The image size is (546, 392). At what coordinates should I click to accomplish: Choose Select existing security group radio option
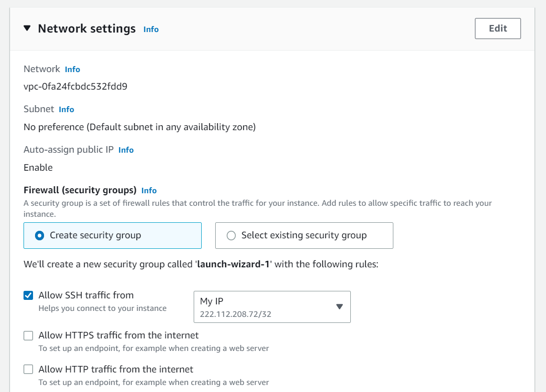click(x=304, y=235)
